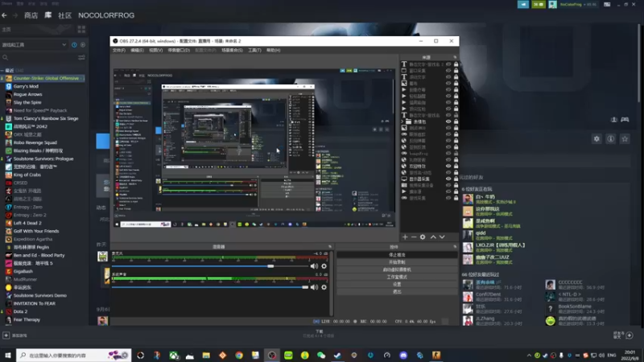Click the Steam game info icon
Image resolution: width=644 pixels, height=362 pixels.
point(611,138)
